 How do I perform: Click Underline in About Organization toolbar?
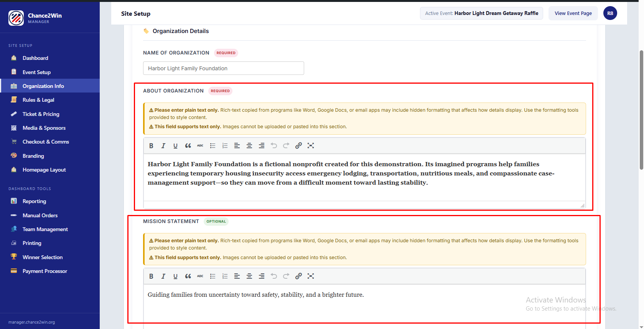(x=176, y=145)
